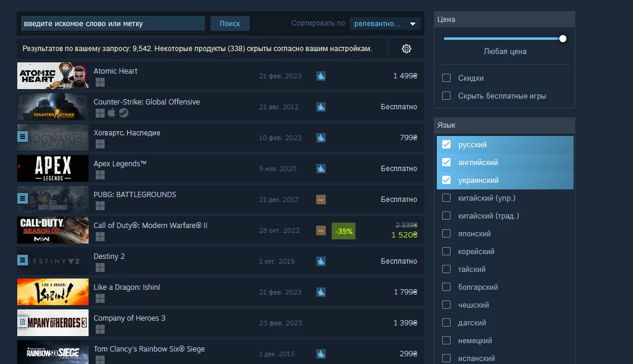Click the Любая цена label
This screenshot has height=364, width=633.
pyautogui.click(x=505, y=52)
